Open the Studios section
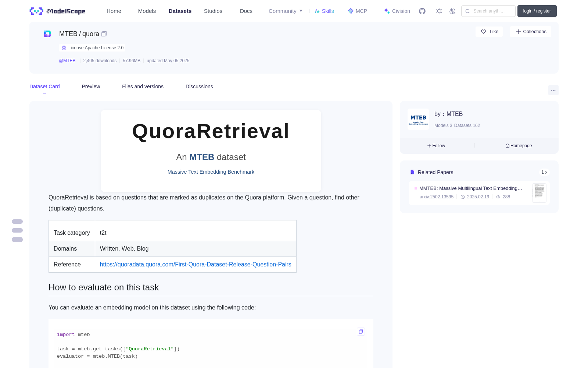This screenshot has height=368, width=588. (213, 11)
